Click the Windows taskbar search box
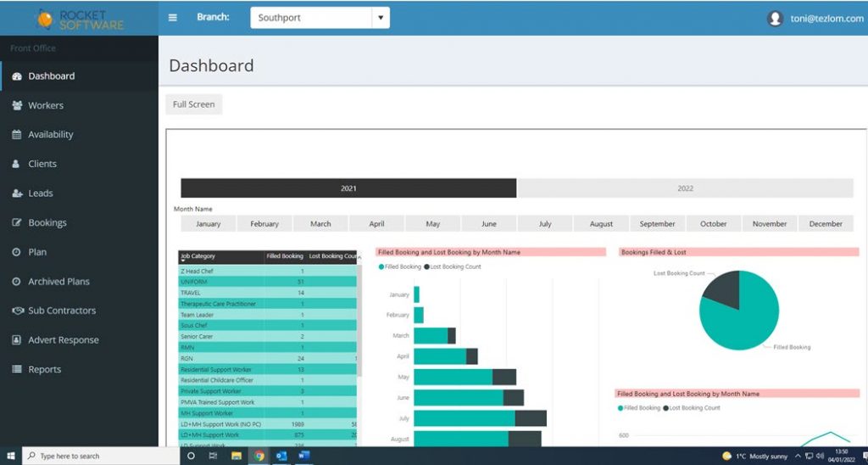 102,457
